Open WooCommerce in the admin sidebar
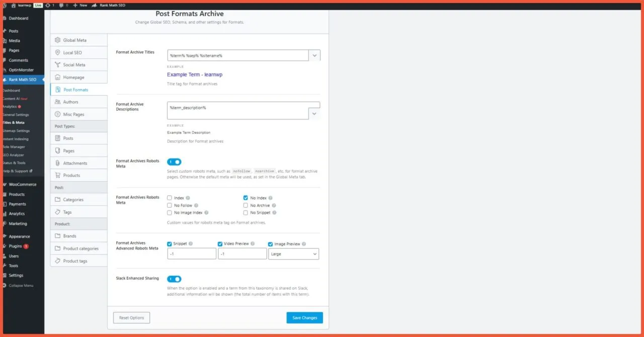The width and height of the screenshot is (644, 337). click(23, 185)
